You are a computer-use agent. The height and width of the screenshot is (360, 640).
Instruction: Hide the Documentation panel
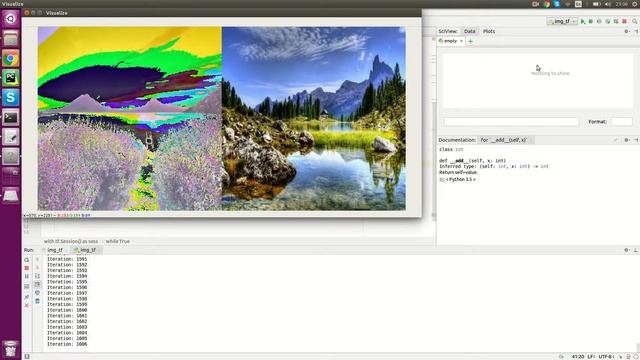tap(636, 140)
